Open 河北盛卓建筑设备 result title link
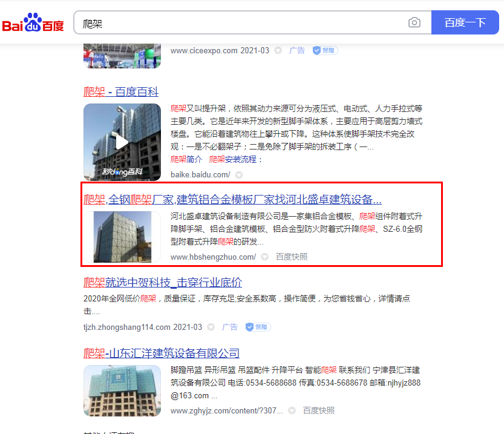 point(232,200)
